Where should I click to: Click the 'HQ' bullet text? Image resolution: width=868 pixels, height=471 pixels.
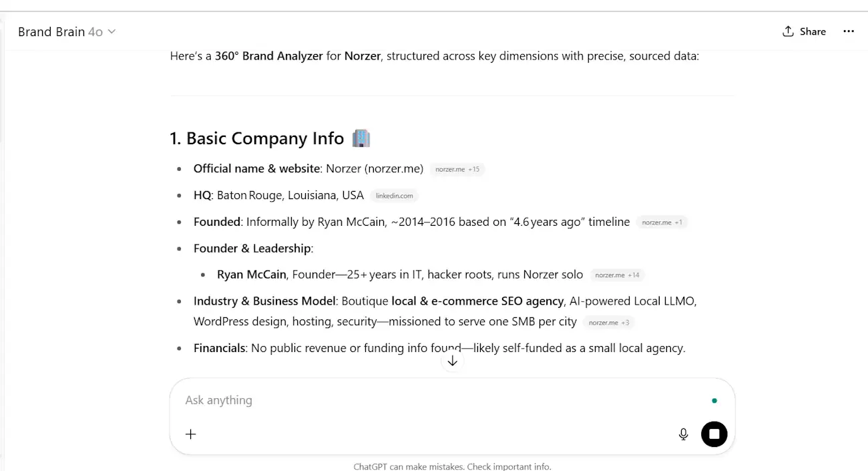coord(202,195)
